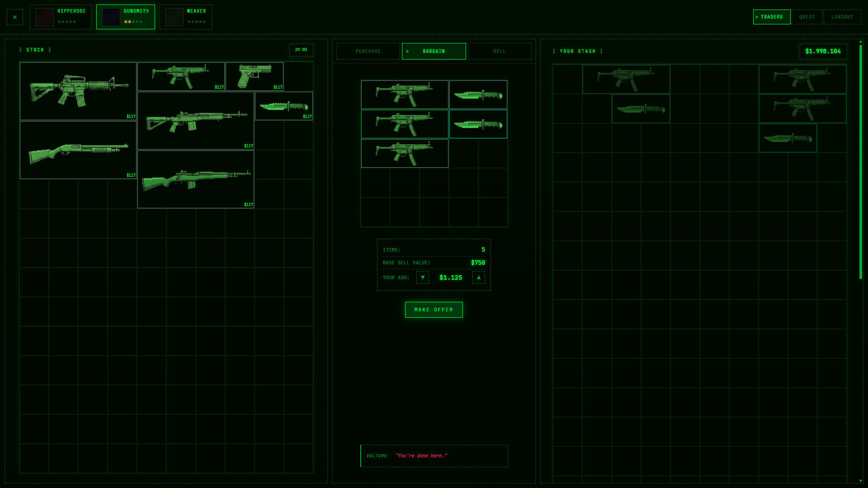868x488 pixels.
Task: Increase your ask price with the up arrow
Action: click(x=478, y=277)
